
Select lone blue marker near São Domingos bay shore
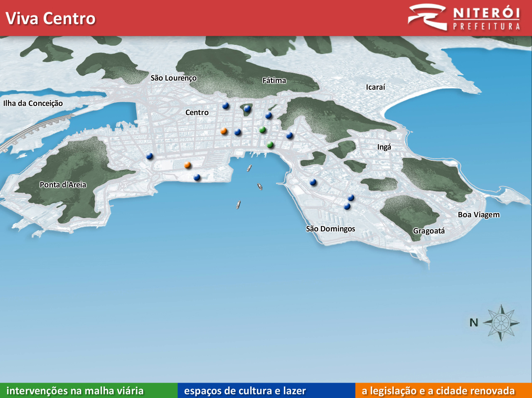point(313,182)
